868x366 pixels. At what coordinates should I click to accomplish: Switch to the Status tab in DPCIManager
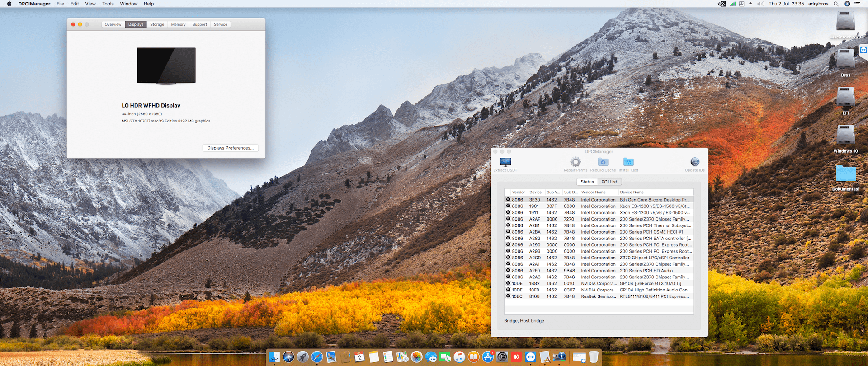pyautogui.click(x=587, y=182)
